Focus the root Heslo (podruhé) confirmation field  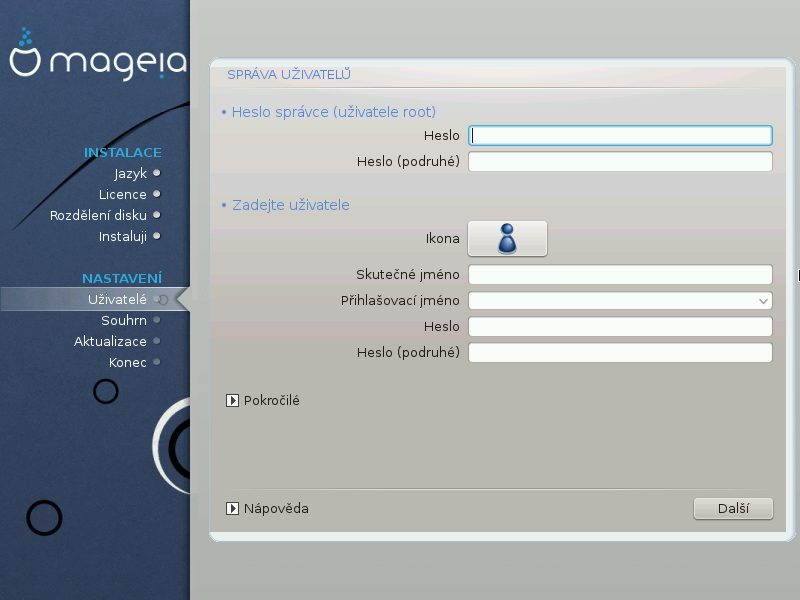[x=620, y=162]
